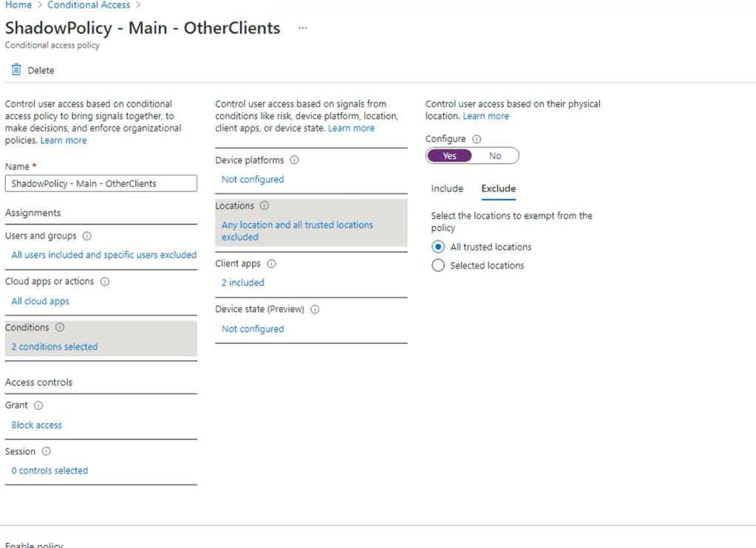Screen dimensions: 756x548
Task: Switch to the Include tab
Action: (447, 189)
